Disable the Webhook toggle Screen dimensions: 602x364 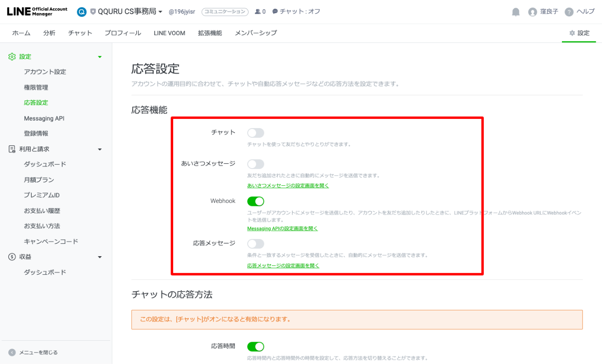click(256, 201)
